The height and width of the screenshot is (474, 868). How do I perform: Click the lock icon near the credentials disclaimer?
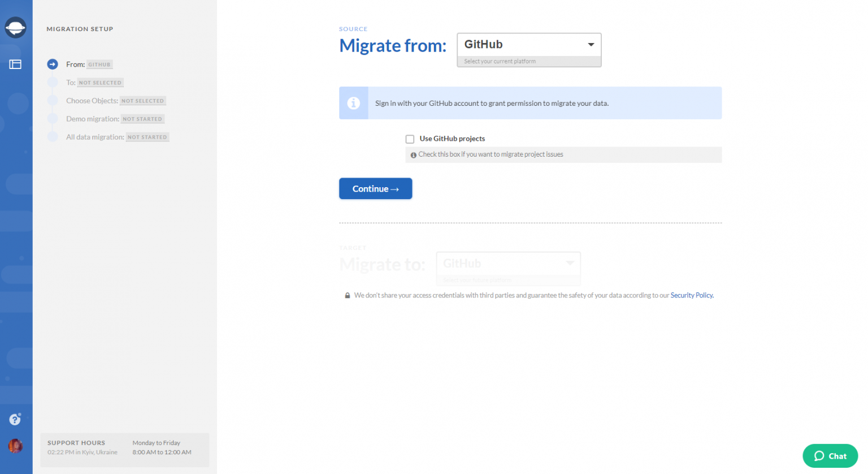[x=348, y=295]
